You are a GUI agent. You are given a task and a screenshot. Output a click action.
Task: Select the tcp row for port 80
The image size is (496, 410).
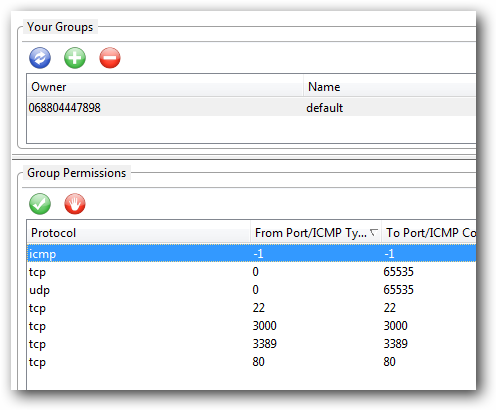(251, 362)
